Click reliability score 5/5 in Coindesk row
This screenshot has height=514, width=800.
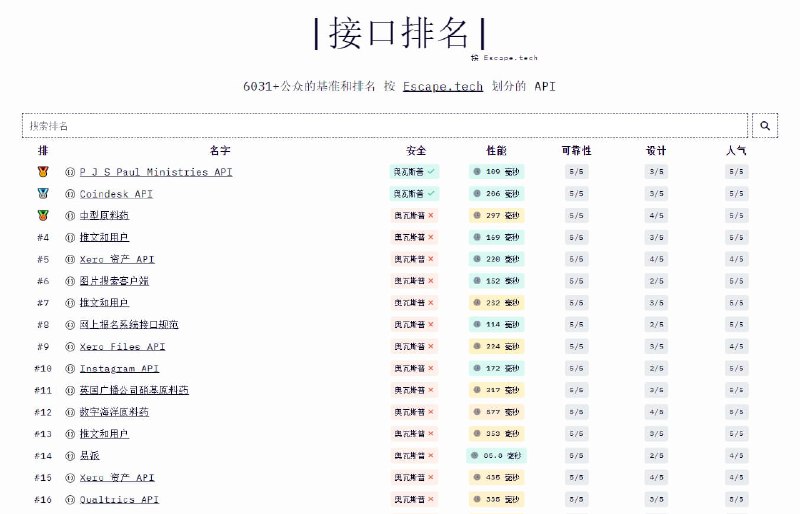[577, 194]
